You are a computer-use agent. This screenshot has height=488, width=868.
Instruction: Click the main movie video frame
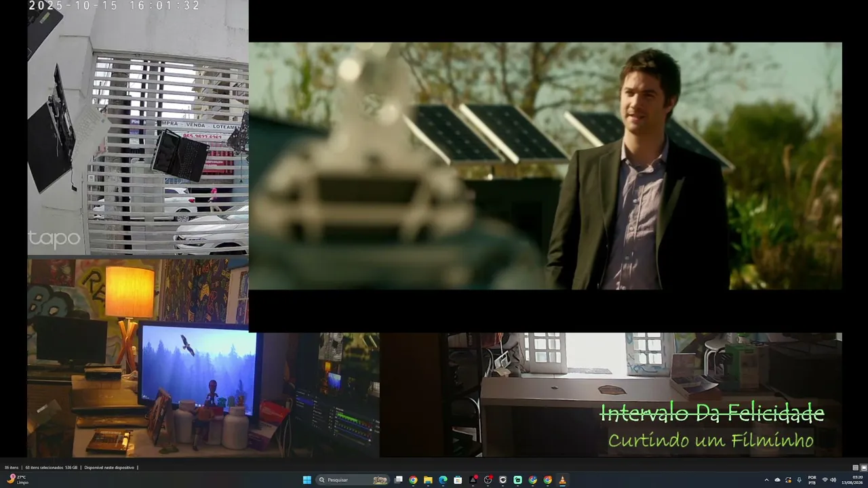coord(545,166)
